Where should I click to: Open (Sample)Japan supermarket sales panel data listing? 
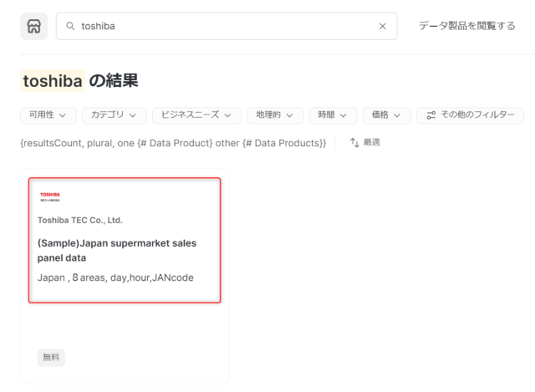click(x=117, y=251)
